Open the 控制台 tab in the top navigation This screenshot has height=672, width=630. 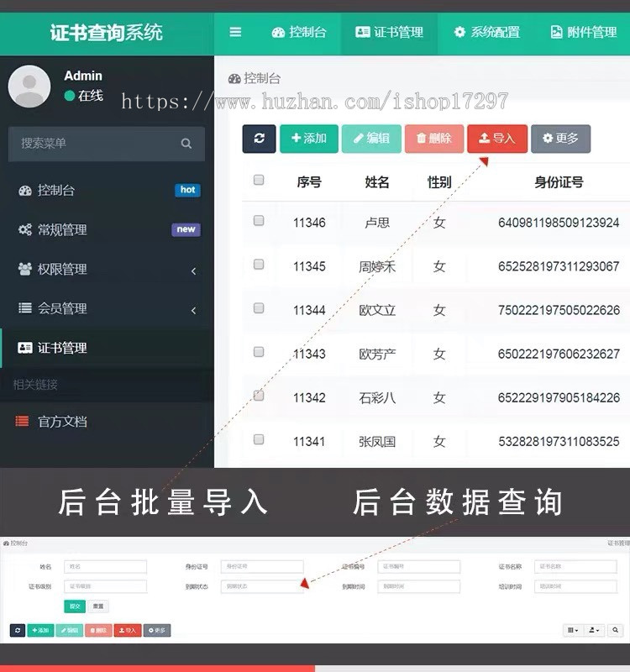[299, 32]
